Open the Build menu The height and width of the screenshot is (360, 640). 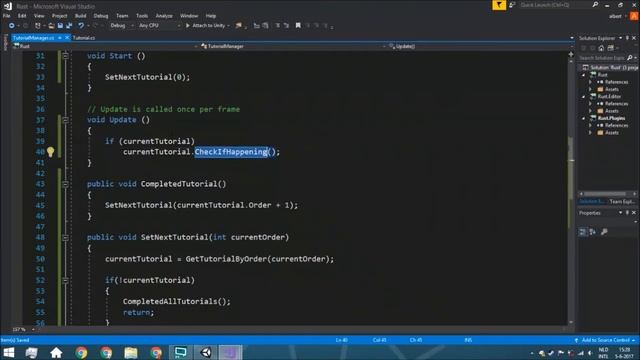[80, 16]
